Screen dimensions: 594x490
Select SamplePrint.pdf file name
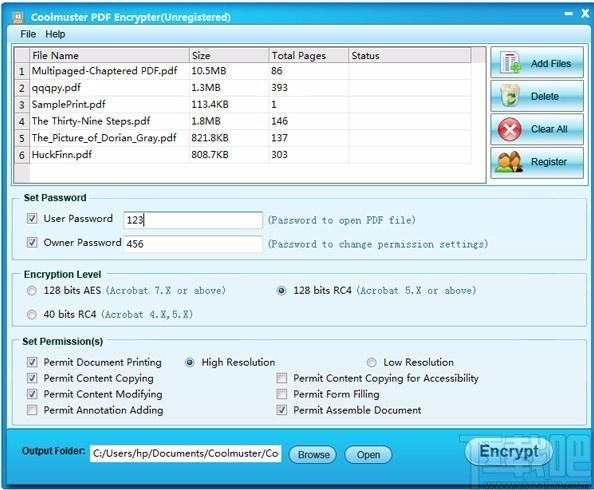[x=69, y=104]
